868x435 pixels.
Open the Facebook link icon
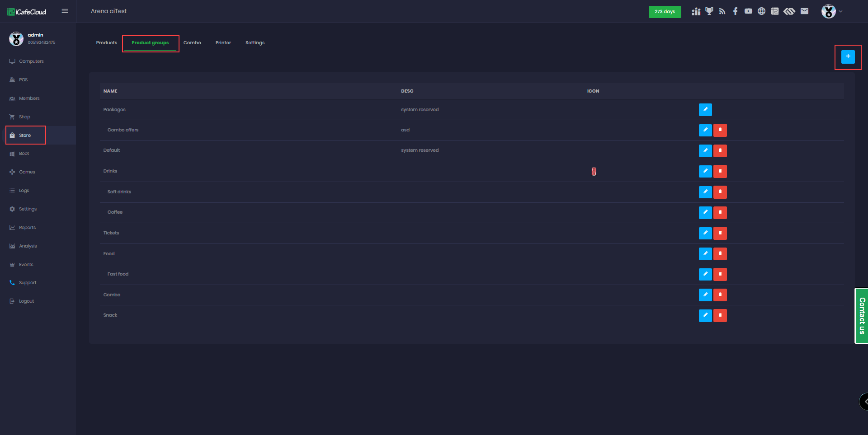pos(735,11)
